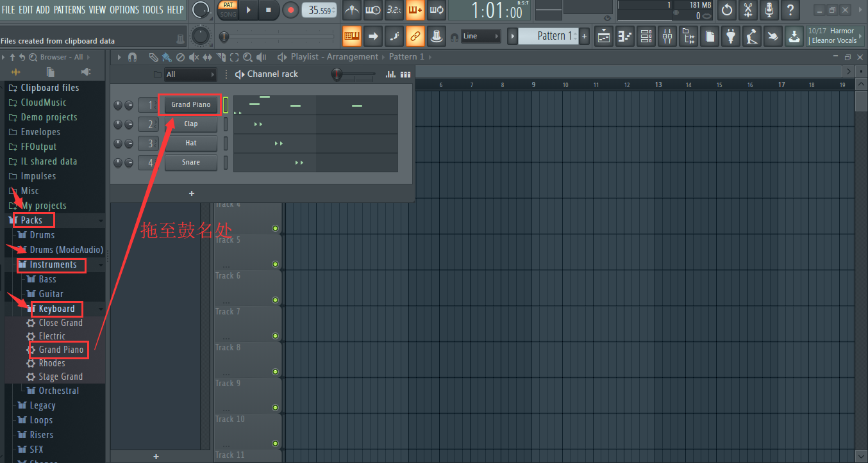Collapse the Instruments folder
Viewport: 868px width, 463px height.
point(101,264)
